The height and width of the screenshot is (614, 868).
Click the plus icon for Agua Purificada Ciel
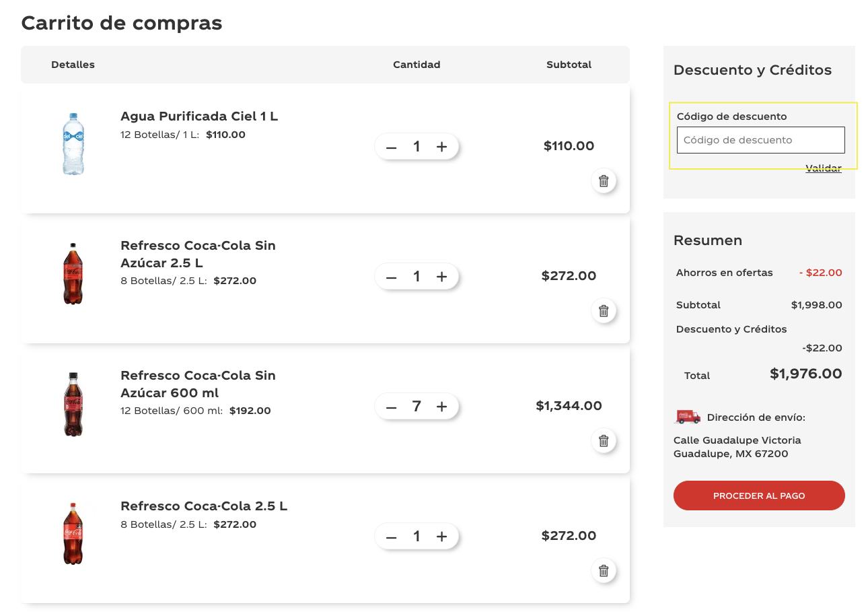[441, 146]
